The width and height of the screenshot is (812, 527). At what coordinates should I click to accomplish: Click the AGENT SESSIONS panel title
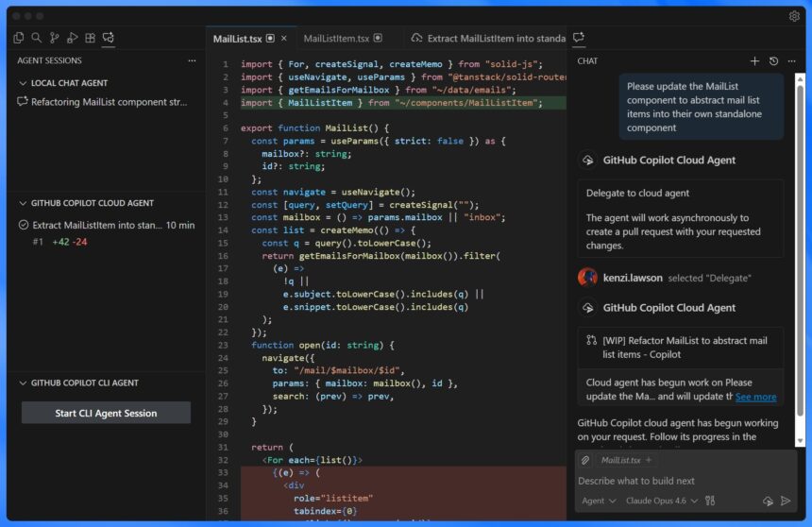tap(49, 60)
